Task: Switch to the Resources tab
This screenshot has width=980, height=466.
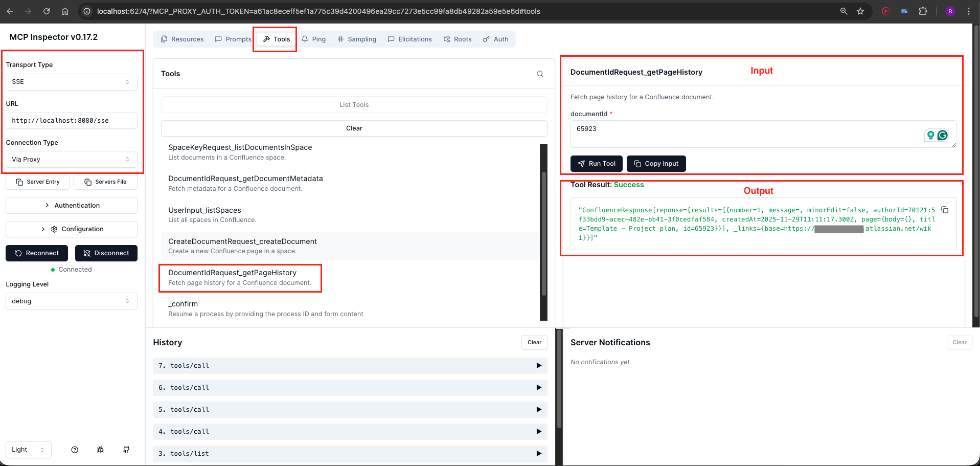Action: [182, 39]
